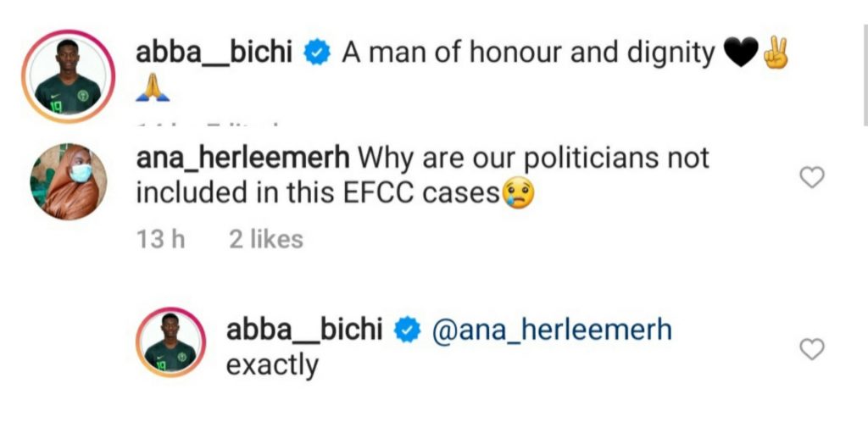Follow the @ana_herleemerh mention link
The image size is (868, 422).
[x=552, y=330]
